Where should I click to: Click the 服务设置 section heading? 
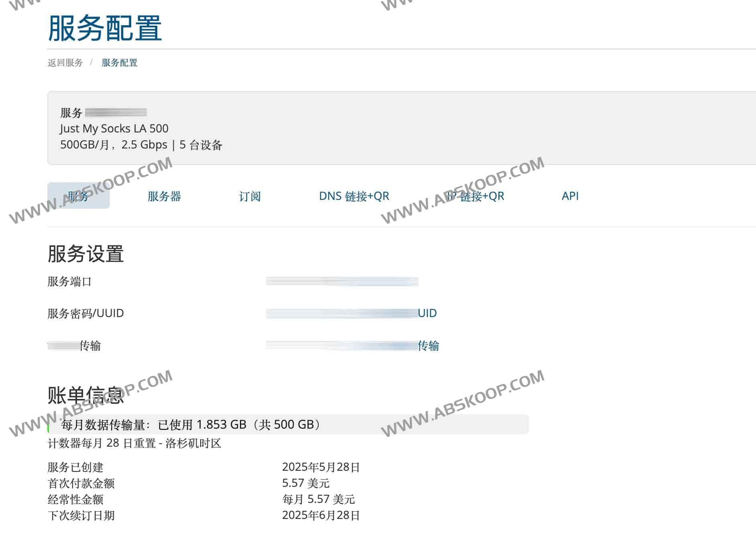pos(86,252)
